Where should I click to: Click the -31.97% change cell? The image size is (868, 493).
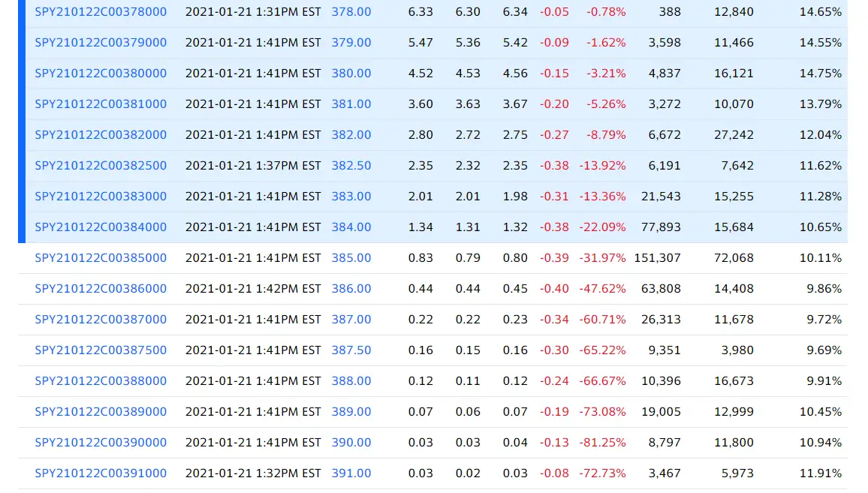(602, 258)
